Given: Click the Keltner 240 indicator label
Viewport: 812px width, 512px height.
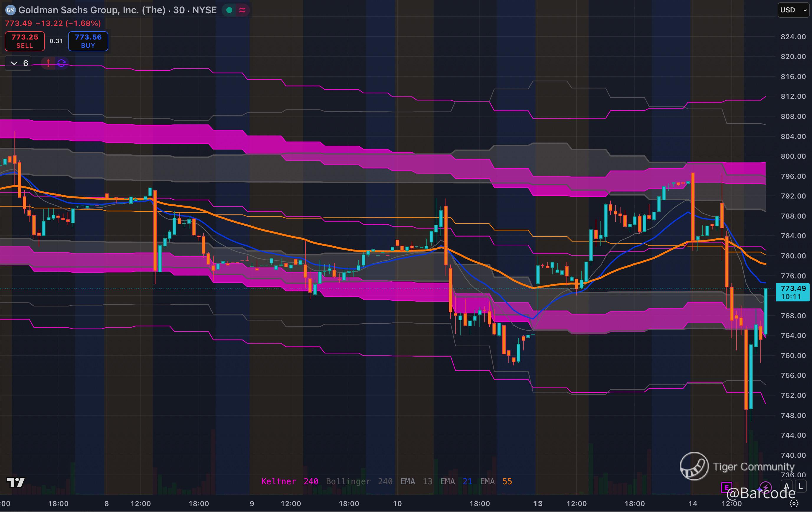Looking at the screenshot, I should (x=289, y=481).
